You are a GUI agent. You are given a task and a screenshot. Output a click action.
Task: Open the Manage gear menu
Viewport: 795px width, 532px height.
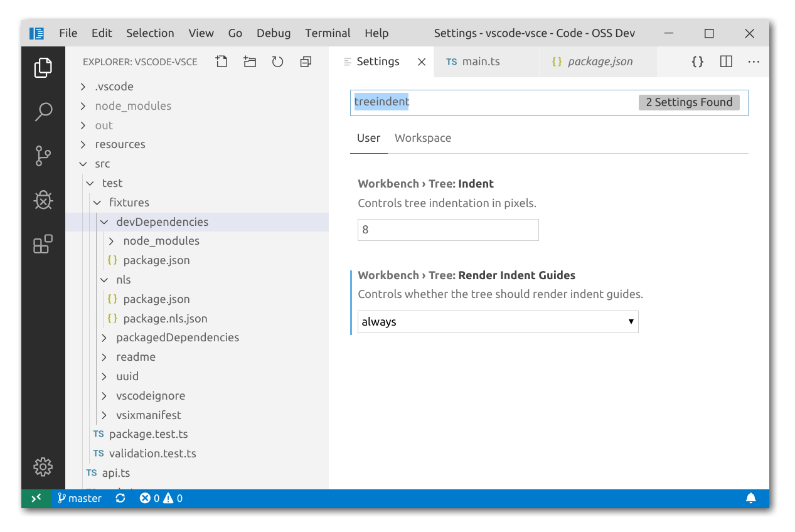[x=43, y=467]
